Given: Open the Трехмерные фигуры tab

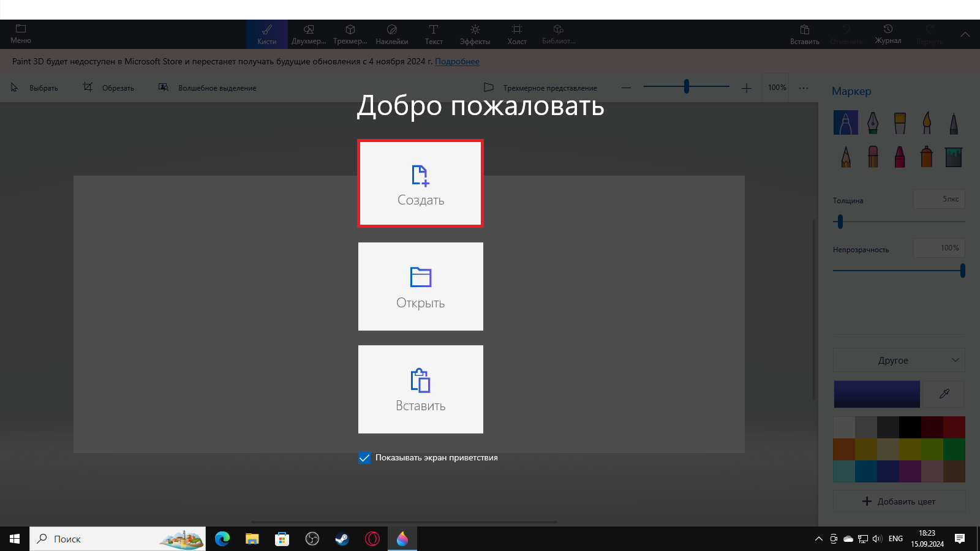Looking at the screenshot, I should pos(350,34).
